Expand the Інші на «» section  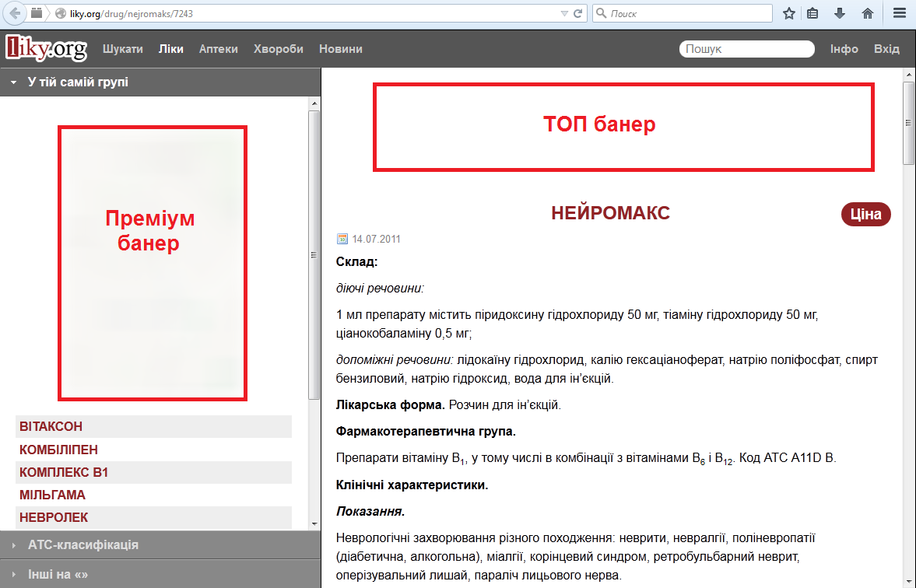(160, 574)
